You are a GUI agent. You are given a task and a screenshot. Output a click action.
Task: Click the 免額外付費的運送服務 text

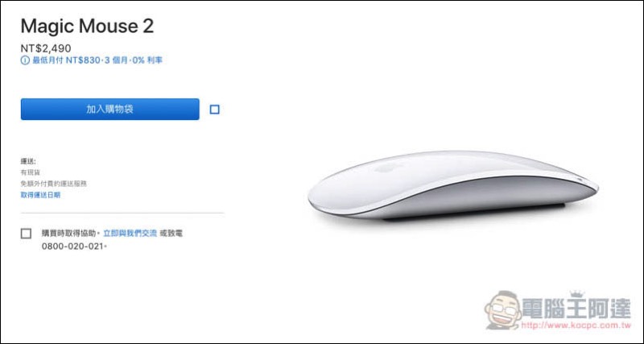click(53, 184)
